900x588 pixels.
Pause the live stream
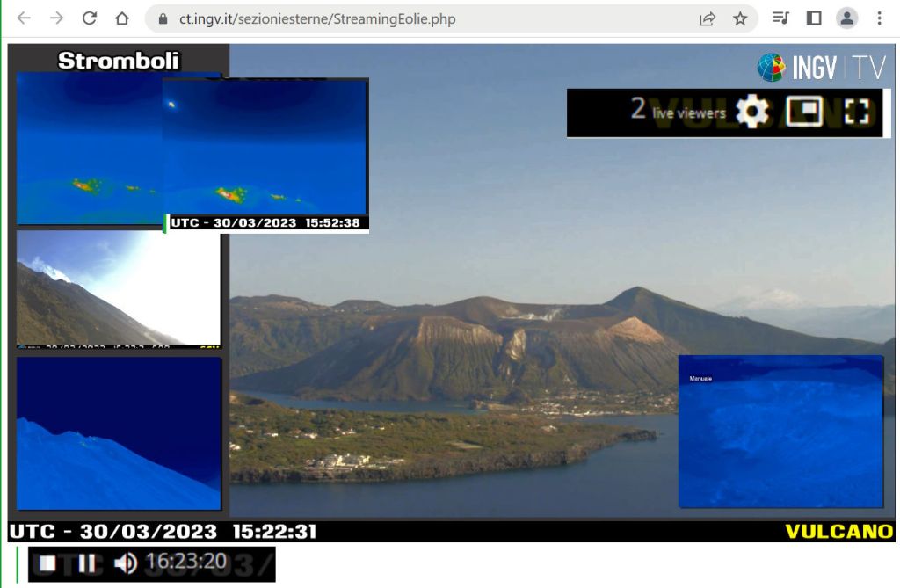87,563
